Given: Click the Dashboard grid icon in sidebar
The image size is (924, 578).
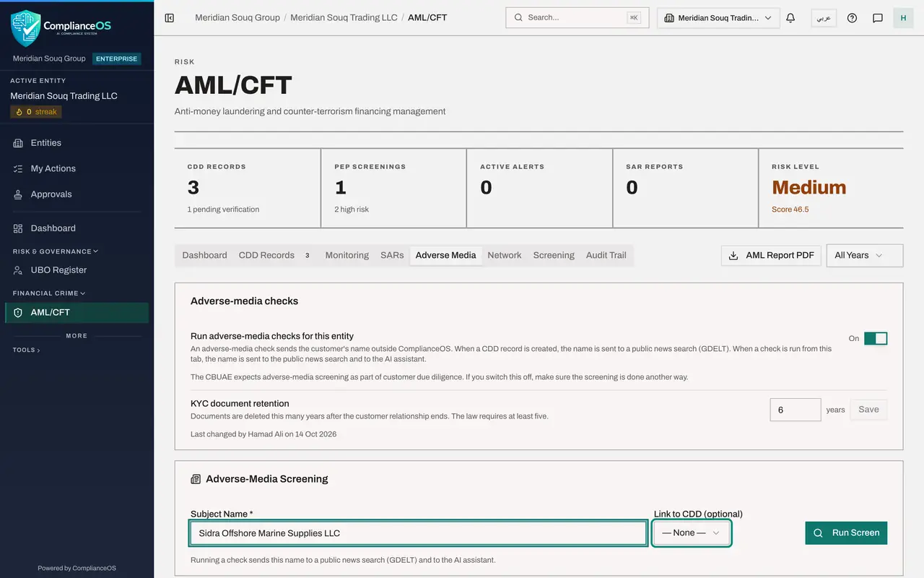Looking at the screenshot, I should click(18, 228).
